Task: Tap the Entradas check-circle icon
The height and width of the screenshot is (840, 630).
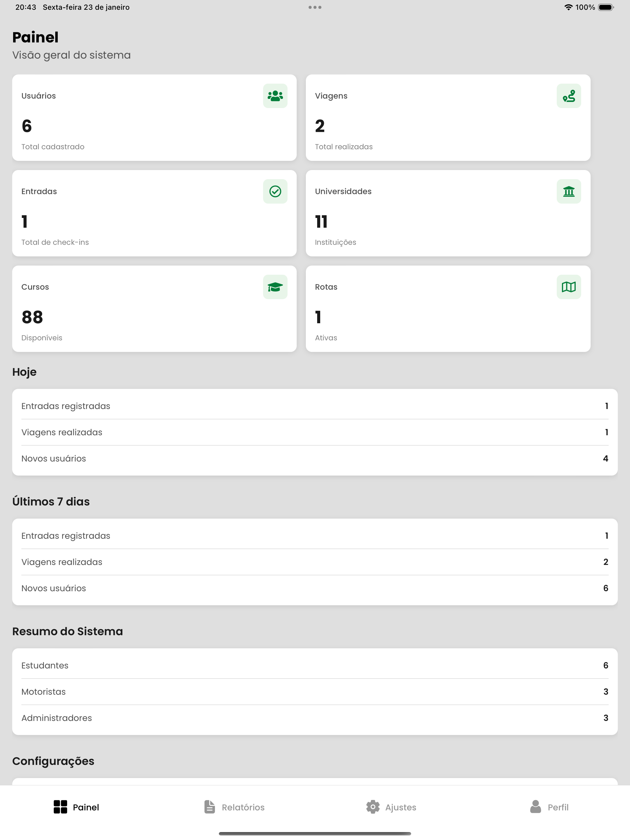Action: tap(275, 191)
